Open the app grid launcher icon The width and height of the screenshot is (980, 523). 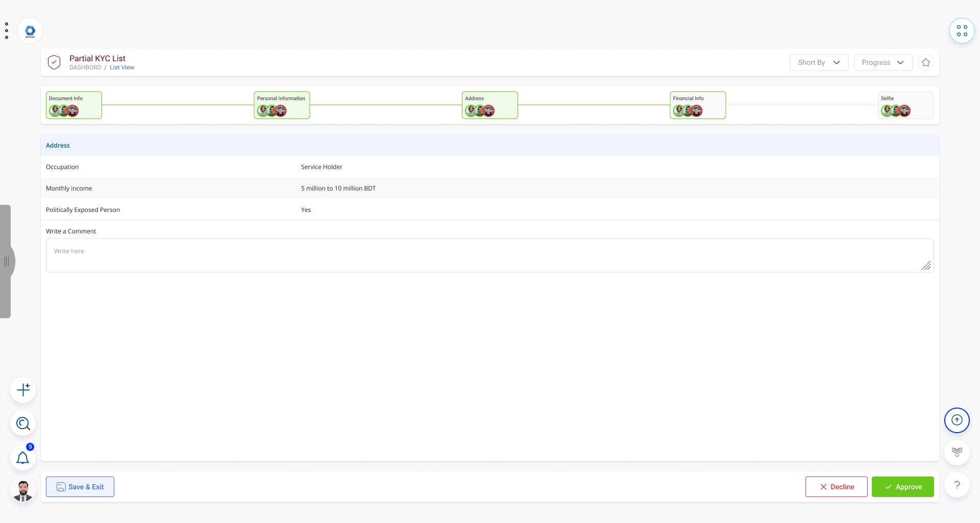pos(962,31)
